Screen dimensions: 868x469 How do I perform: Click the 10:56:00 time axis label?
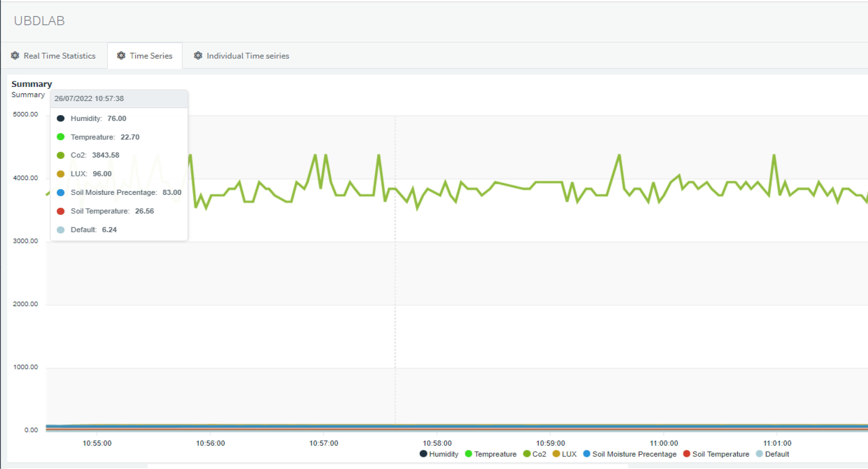(210, 443)
